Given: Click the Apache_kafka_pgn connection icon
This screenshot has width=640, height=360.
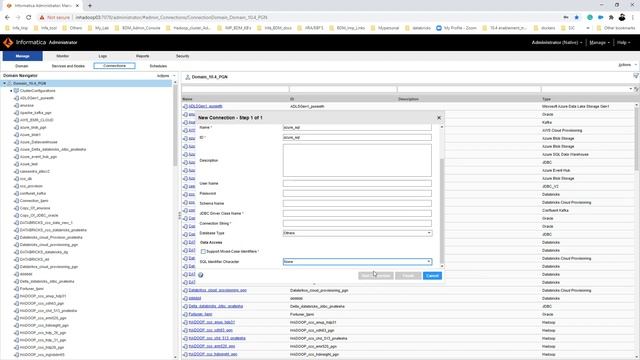Looking at the screenshot, I should point(16,113).
